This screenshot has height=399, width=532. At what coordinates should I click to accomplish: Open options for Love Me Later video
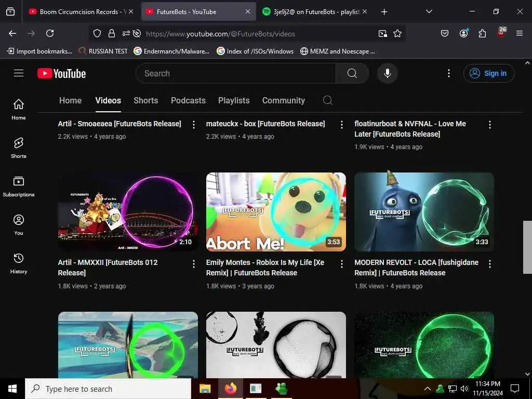point(489,125)
